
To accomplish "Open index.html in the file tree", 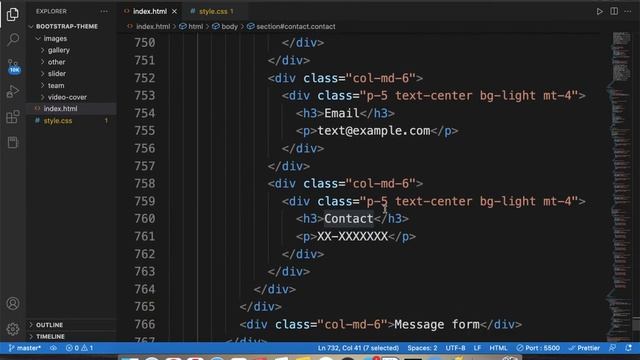I will [60, 109].
